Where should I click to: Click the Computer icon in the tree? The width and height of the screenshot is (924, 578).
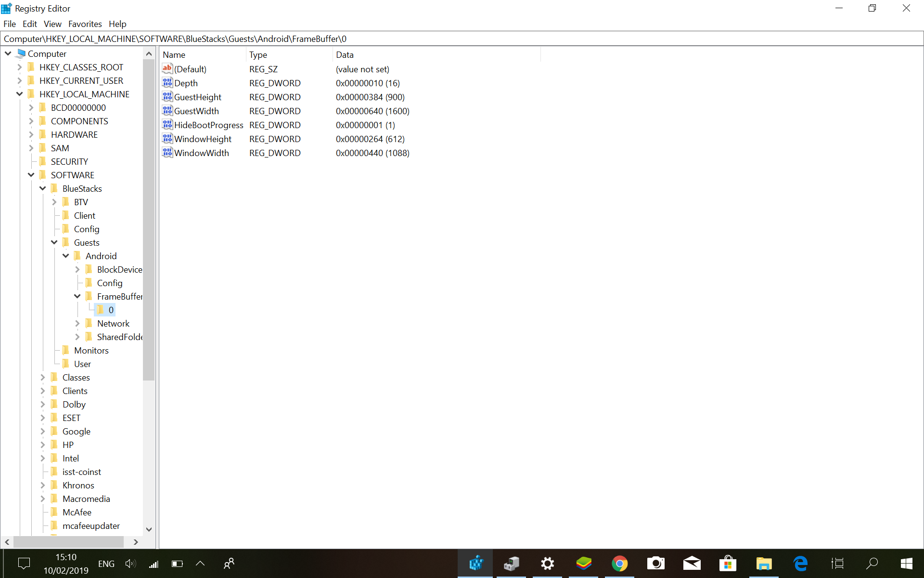pos(21,53)
